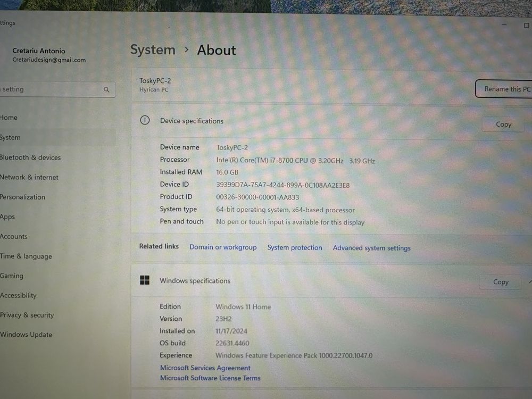Minimize the Settings window
Image resolution: width=532 pixels, height=399 pixels.
click(x=504, y=25)
